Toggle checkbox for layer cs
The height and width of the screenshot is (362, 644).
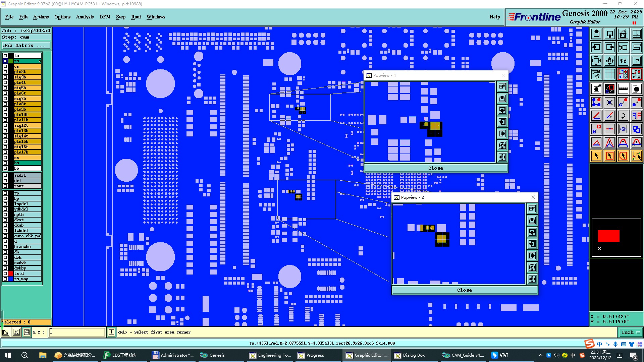5,66
